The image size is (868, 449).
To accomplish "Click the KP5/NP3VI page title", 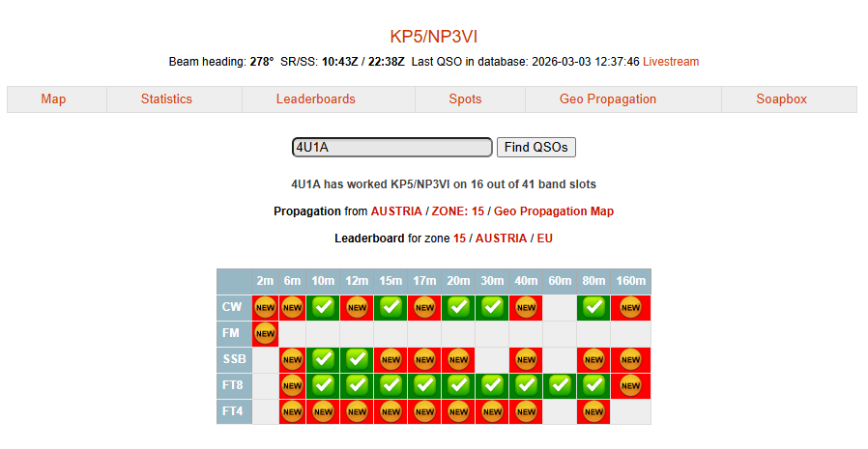I will (x=433, y=37).
